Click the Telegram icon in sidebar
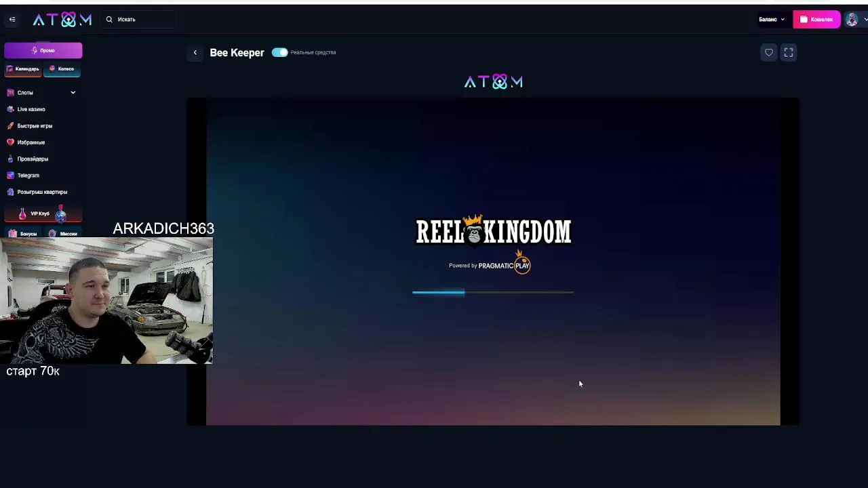This screenshot has width=868, height=488. tap(10, 176)
